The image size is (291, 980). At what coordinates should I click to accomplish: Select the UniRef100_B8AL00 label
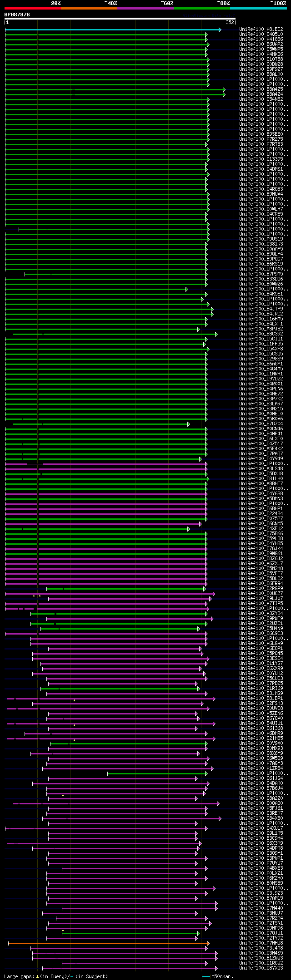coord(261,74)
